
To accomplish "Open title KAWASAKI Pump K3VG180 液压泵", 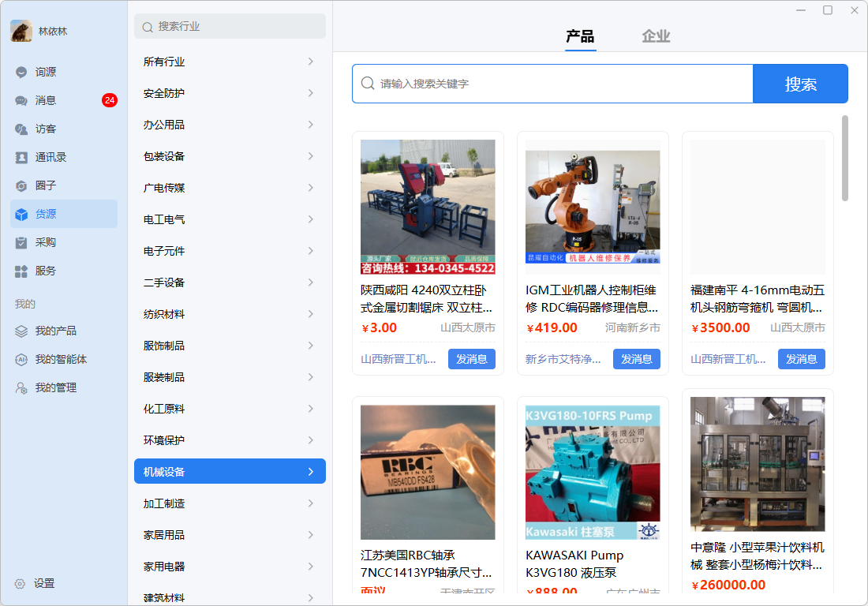I will (574, 564).
